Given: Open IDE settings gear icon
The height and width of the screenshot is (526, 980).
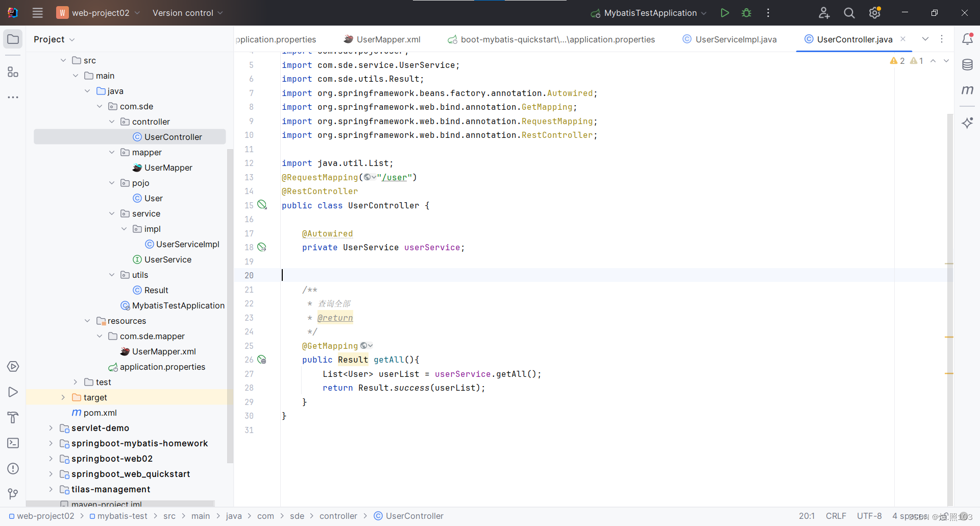Looking at the screenshot, I should click(x=875, y=13).
